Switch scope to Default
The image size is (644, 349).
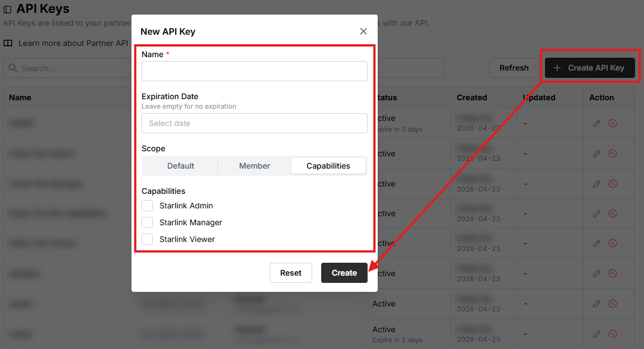180,166
